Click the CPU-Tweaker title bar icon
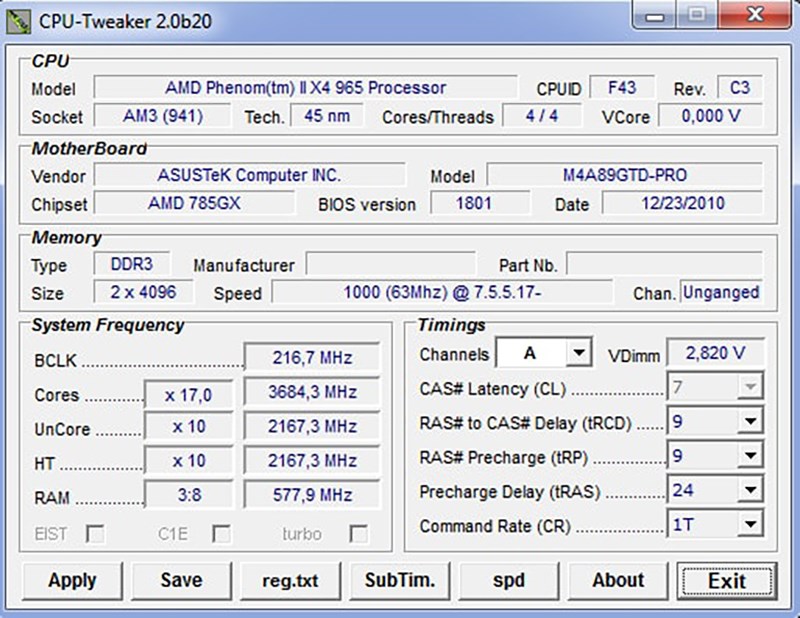The image size is (800, 618). click(20, 15)
